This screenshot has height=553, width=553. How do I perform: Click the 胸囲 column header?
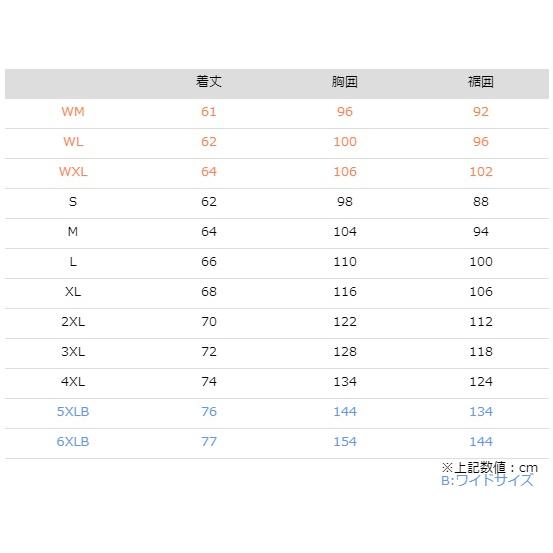click(x=345, y=82)
